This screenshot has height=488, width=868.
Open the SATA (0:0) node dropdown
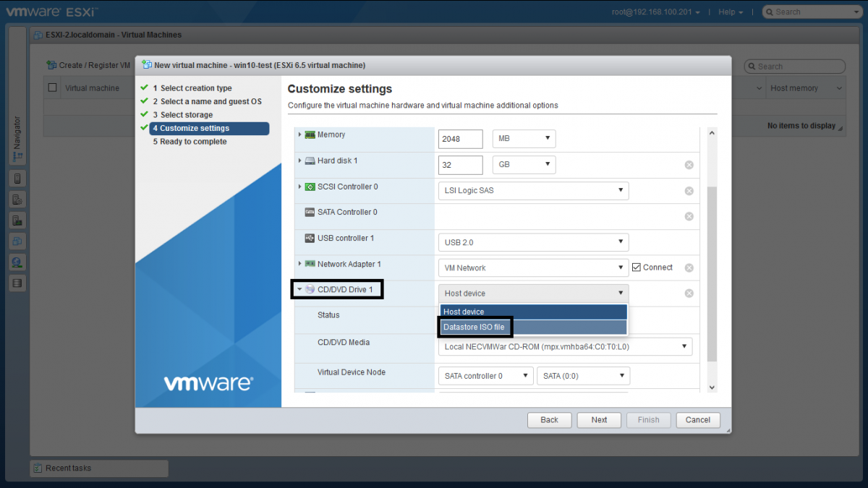[x=583, y=376]
